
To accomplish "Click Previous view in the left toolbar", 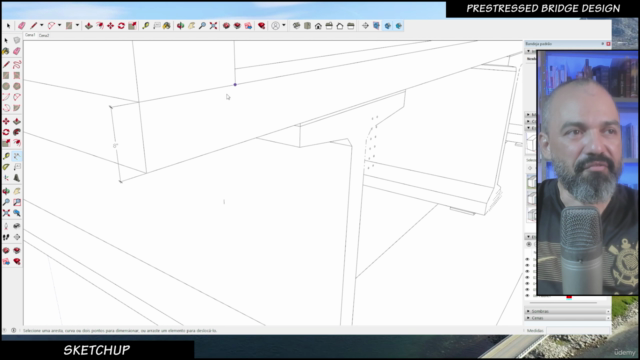I will pyautogui.click(x=17, y=213).
